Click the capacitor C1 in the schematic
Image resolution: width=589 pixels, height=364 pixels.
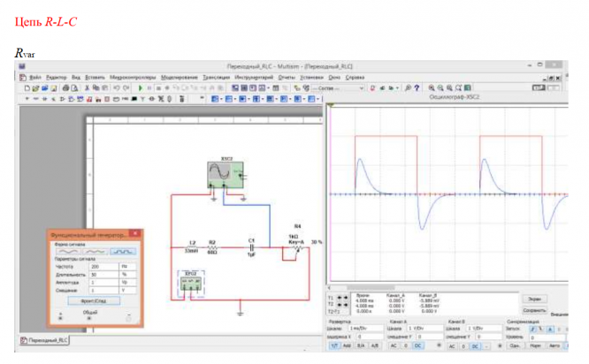pos(252,249)
